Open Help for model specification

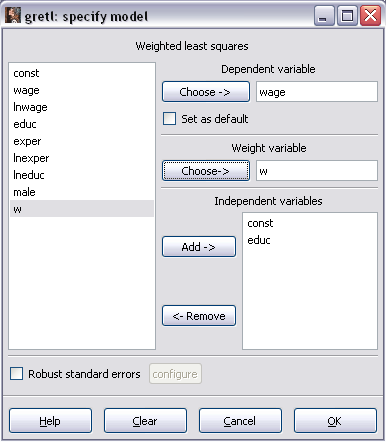tap(50, 421)
